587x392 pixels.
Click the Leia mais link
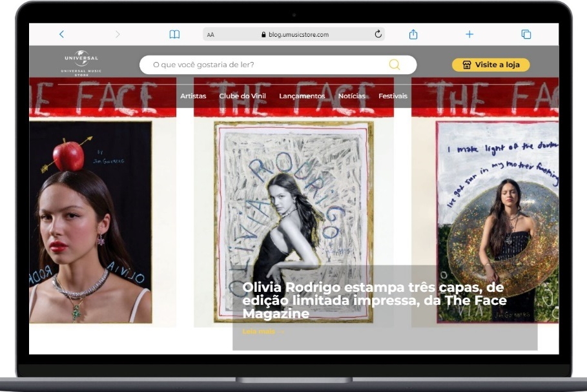263,331
